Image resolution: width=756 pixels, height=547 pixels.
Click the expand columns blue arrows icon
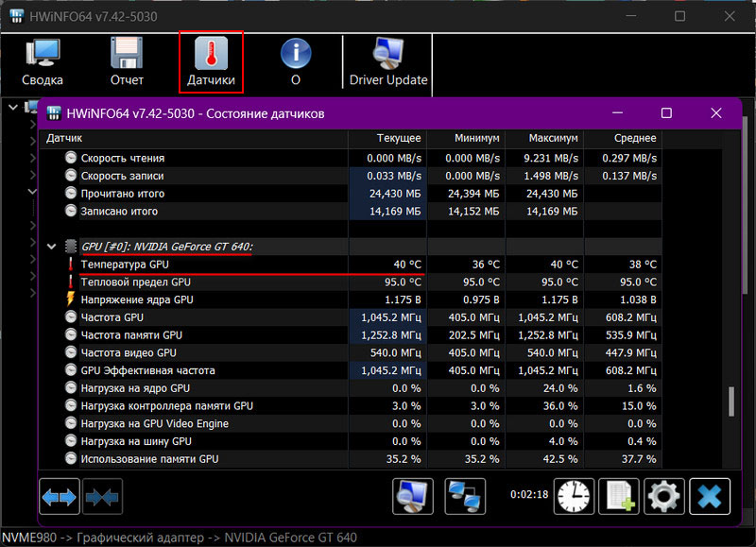tap(60, 497)
